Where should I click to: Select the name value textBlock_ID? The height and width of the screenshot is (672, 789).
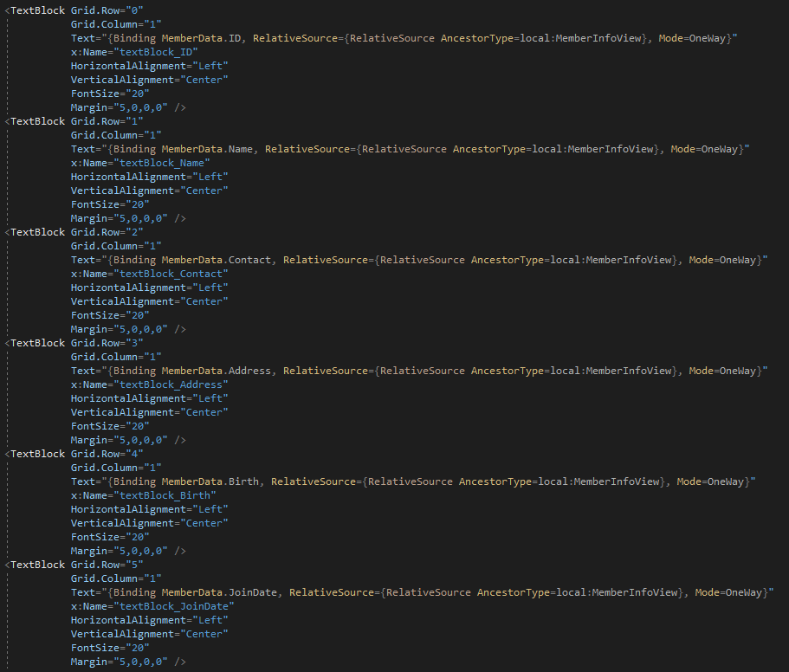156,52
